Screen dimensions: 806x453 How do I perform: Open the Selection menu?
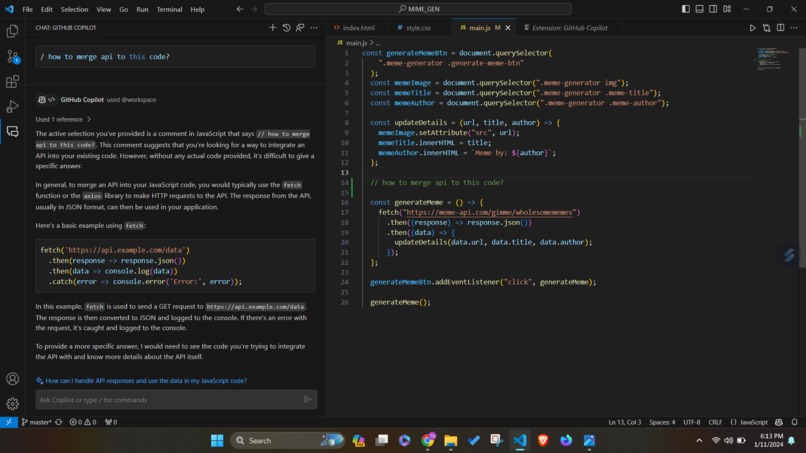coord(74,9)
